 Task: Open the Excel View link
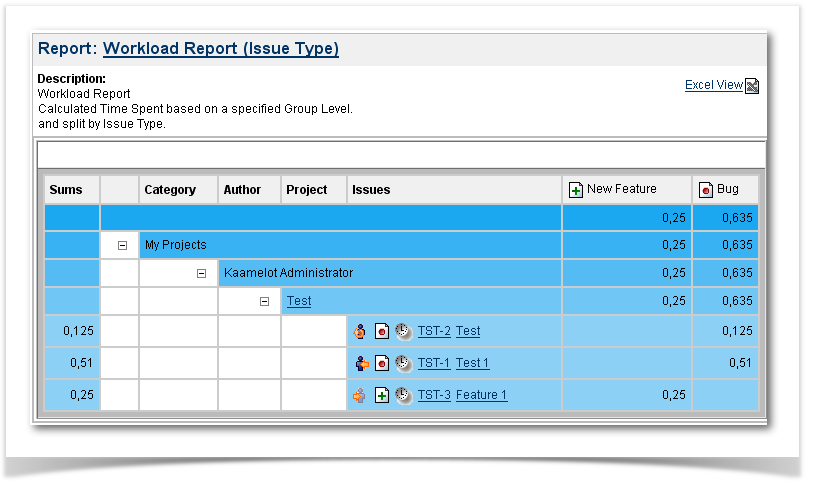point(713,85)
